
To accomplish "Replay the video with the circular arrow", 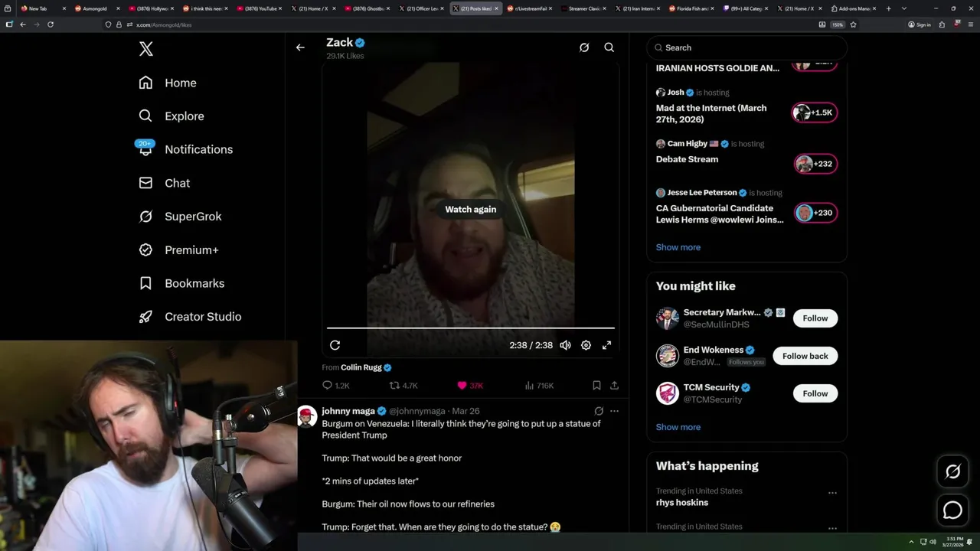I will pyautogui.click(x=335, y=345).
